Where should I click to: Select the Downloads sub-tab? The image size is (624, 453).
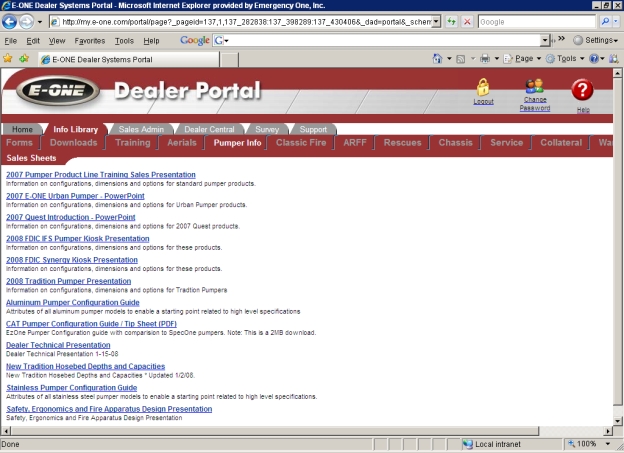[74, 143]
